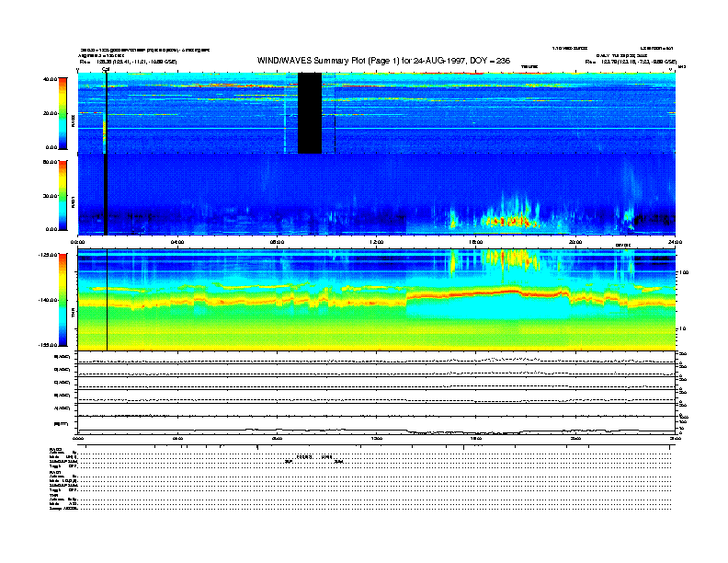
Task: Click the vertical RAD1 axis label
Action: (73, 202)
